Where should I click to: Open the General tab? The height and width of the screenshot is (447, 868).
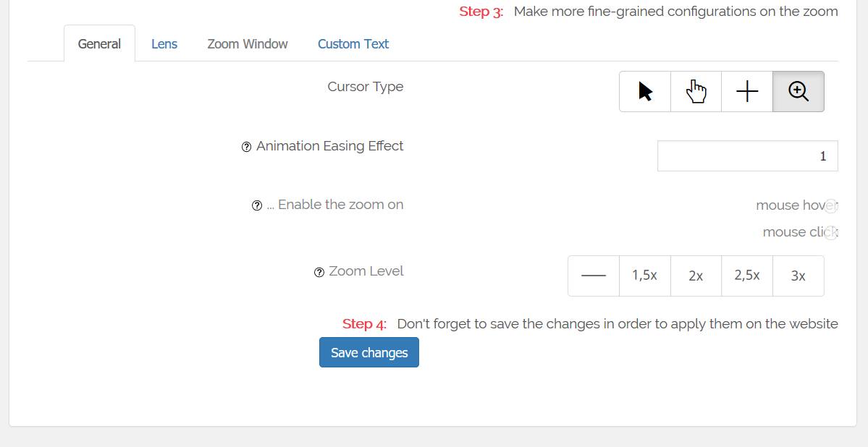pyautogui.click(x=100, y=43)
